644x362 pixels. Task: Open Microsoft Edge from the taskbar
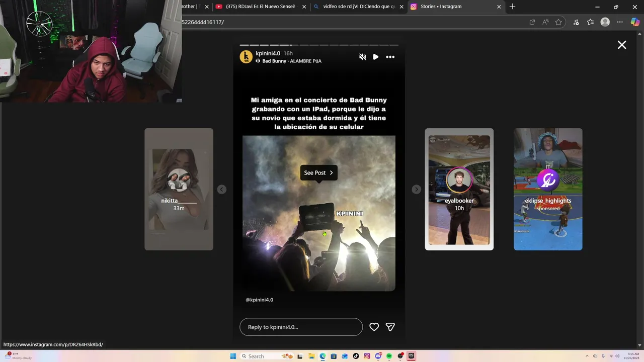pyautogui.click(x=323, y=356)
